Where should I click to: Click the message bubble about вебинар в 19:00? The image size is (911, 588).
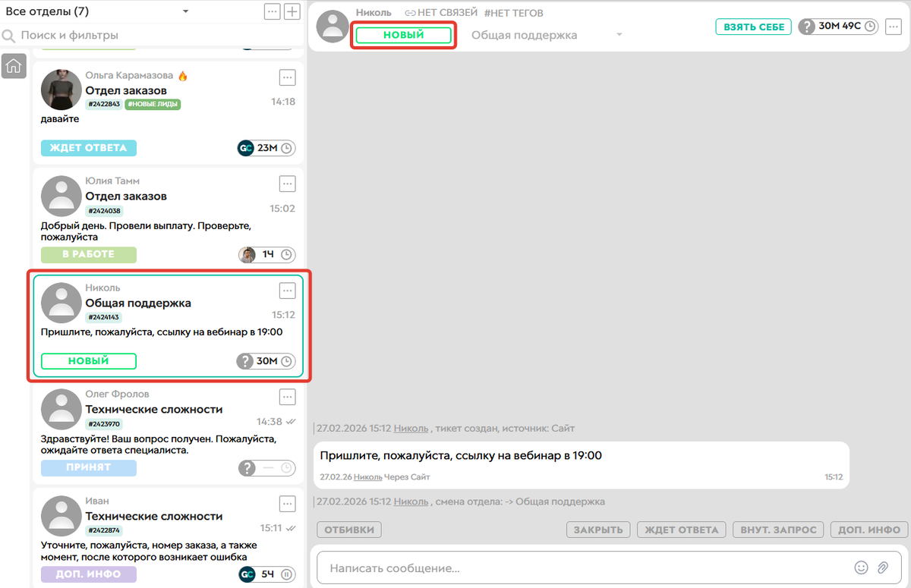[581, 464]
